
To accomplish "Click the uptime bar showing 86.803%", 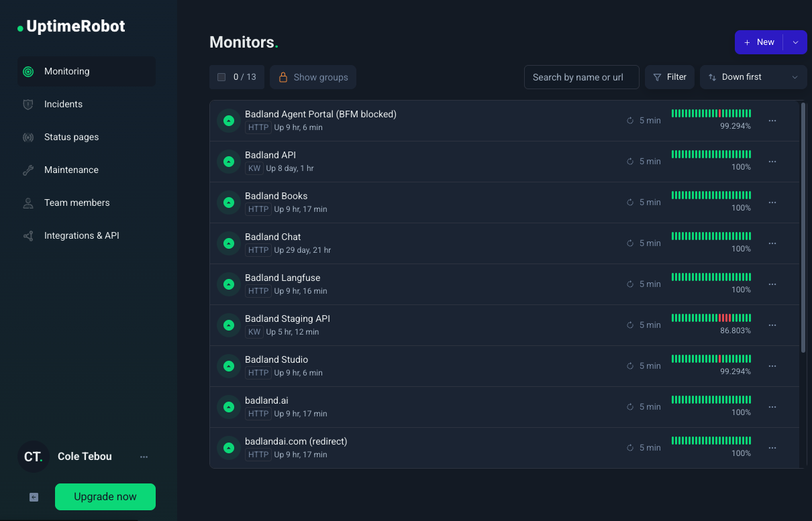I will pos(711,319).
